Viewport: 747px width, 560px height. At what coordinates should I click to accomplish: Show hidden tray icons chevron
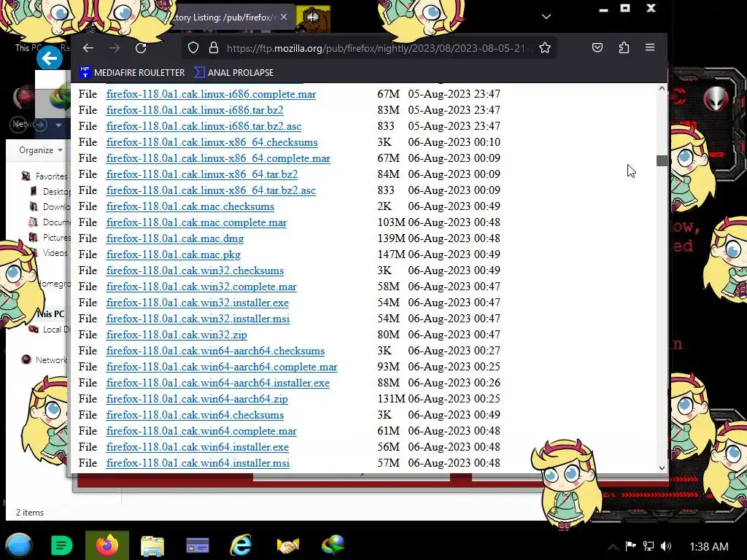click(613, 547)
